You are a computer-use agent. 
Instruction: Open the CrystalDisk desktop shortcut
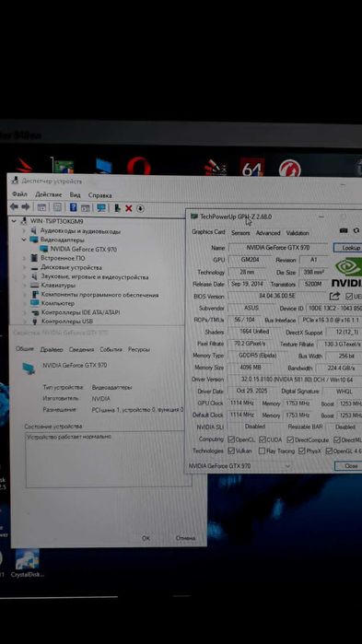pyautogui.click(x=27, y=564)
